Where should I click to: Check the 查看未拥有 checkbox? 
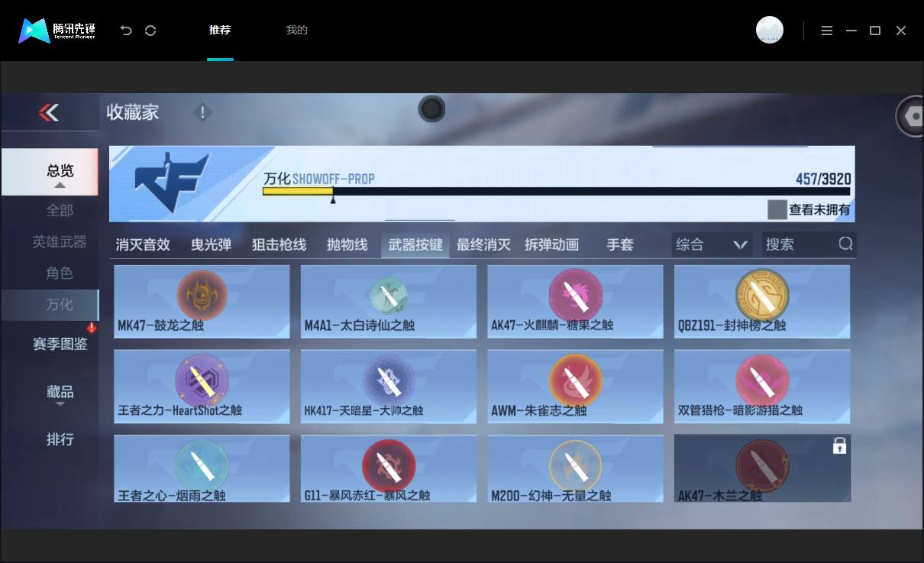click(777, 209)
